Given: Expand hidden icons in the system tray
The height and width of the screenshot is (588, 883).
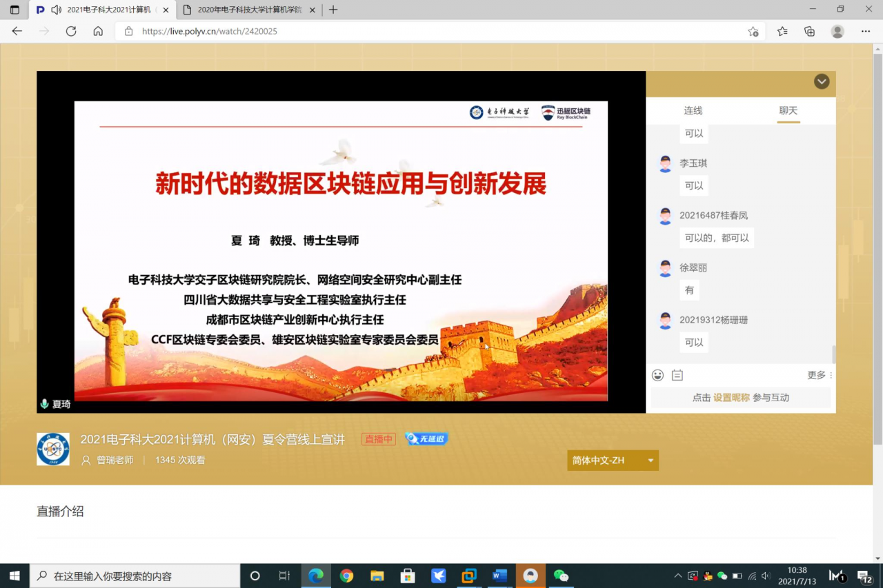Looking at the screenshot, I should [678, 576].
